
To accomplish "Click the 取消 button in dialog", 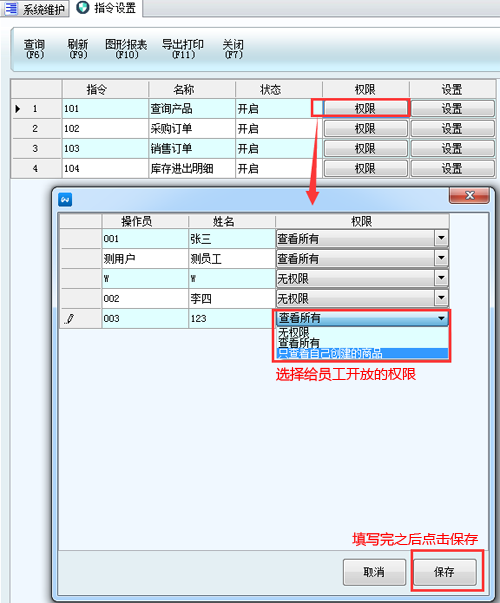I will pyautogui.click(x=374, y=572).
